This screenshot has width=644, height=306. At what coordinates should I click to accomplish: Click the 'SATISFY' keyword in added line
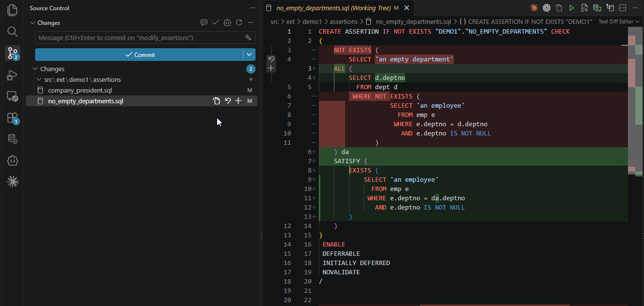click(347, 161)
